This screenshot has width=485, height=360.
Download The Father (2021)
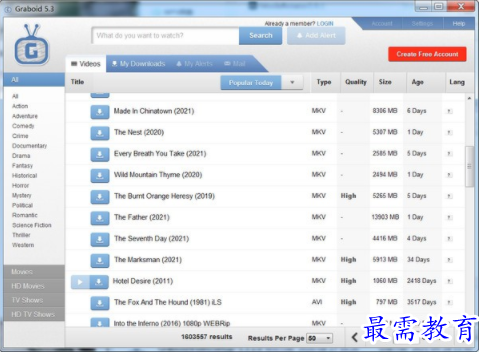(x=100, y=218)
